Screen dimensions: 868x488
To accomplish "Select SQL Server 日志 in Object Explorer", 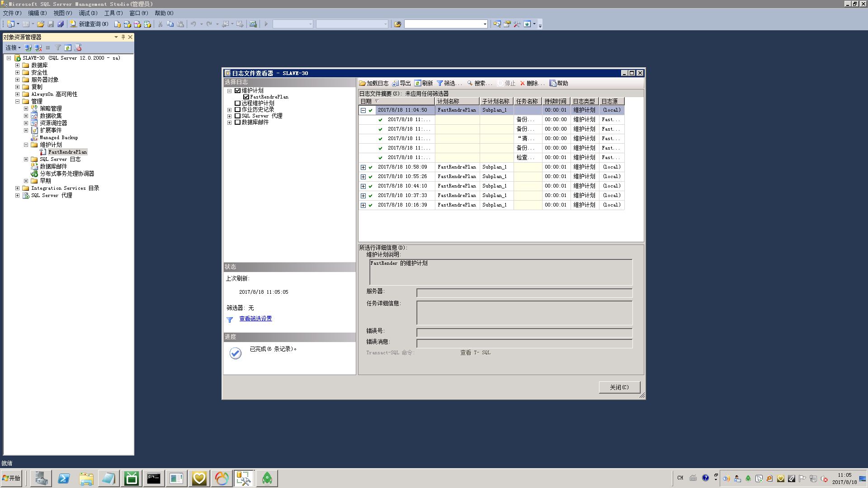I will pyautogui.click(x=60, y=159).
